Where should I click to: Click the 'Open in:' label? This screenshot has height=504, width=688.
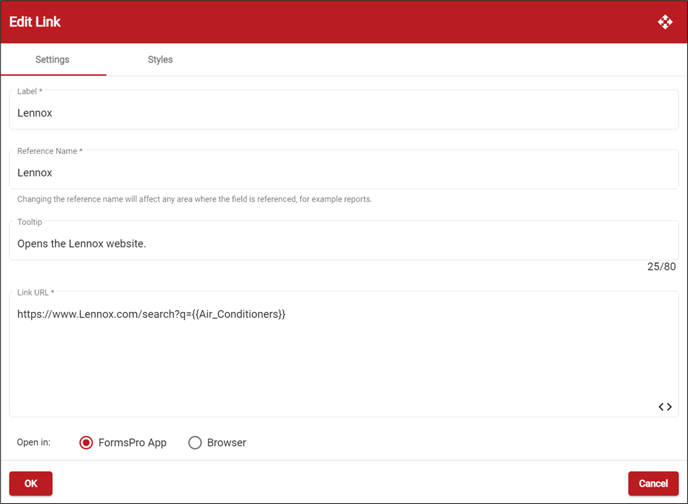tap(36, 443)
